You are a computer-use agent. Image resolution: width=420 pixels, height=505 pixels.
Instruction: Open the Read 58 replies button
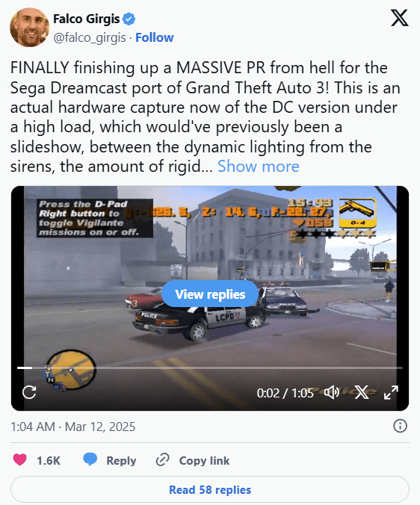(210, 489)
